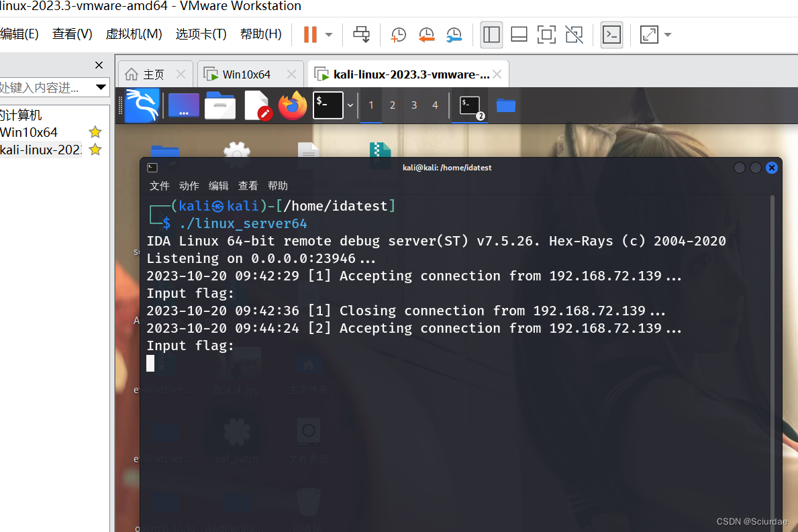Open the snapshot manager
This screenshot has height=532, width=798.
click(454, 34)
